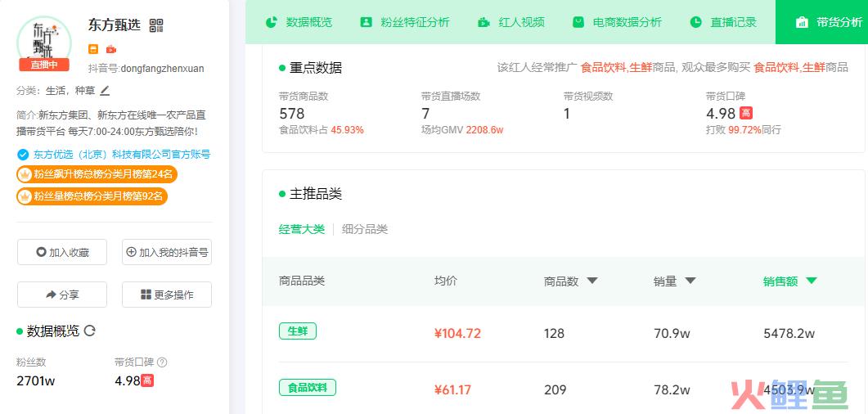The height and width of the screenshot is (414, 868).
Task: Click the 5478.2w sales value
Action: click(x=789, y=333)
